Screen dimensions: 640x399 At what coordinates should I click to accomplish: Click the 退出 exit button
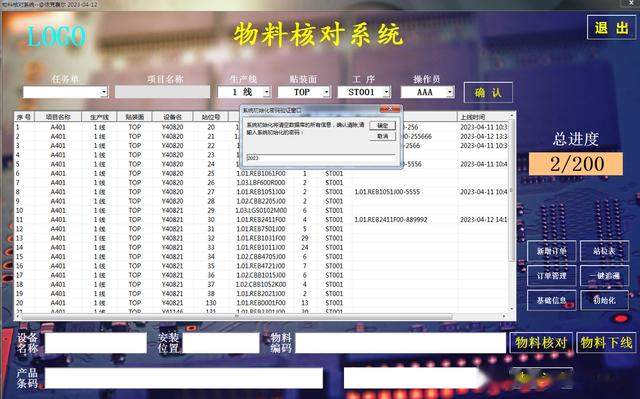pyautogui.click(x=611, y=28)
